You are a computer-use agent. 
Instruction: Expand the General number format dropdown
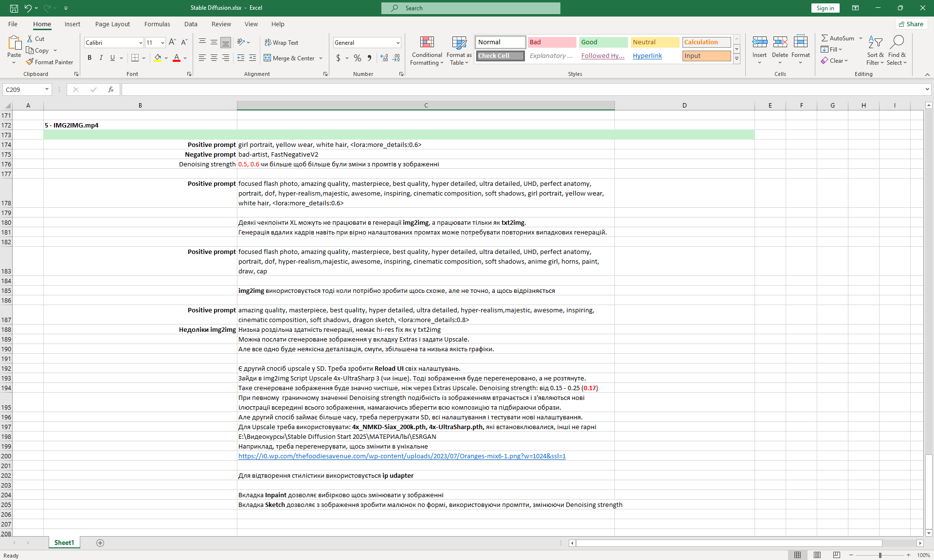coord(398,43)
